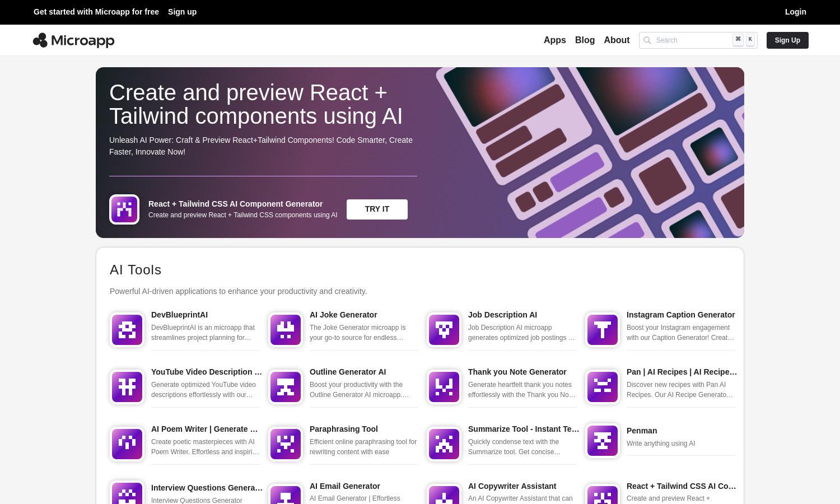Open AI Email Generator title link

pyautogui.click(x=344, y=486)
